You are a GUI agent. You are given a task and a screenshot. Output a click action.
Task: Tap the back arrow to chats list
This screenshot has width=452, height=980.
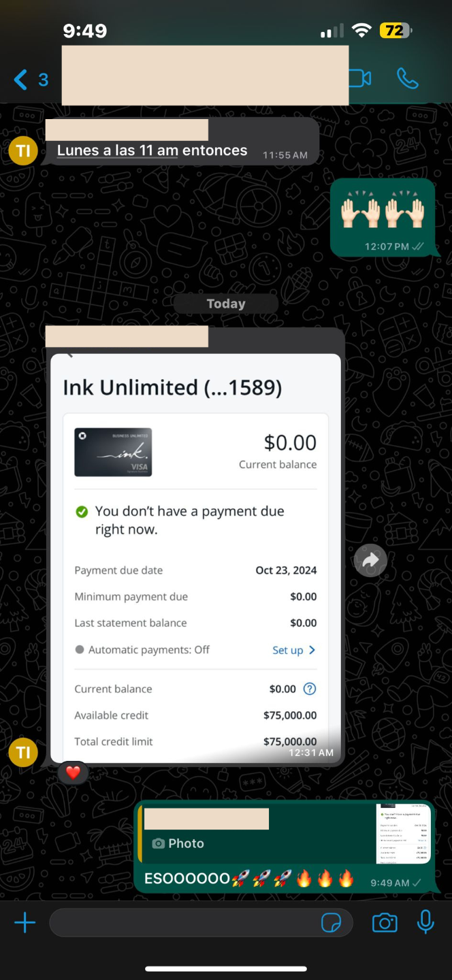pyautogui.click(x=22, y=80)
